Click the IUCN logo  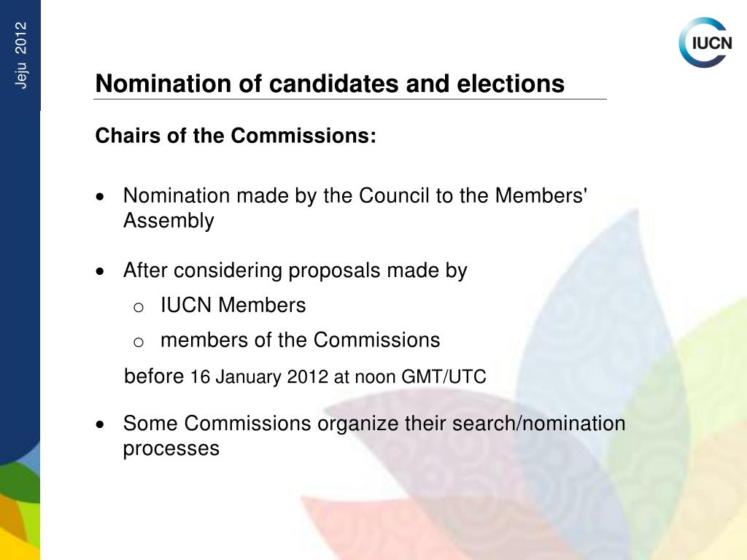pyautogui.click(x=705, y=42)
